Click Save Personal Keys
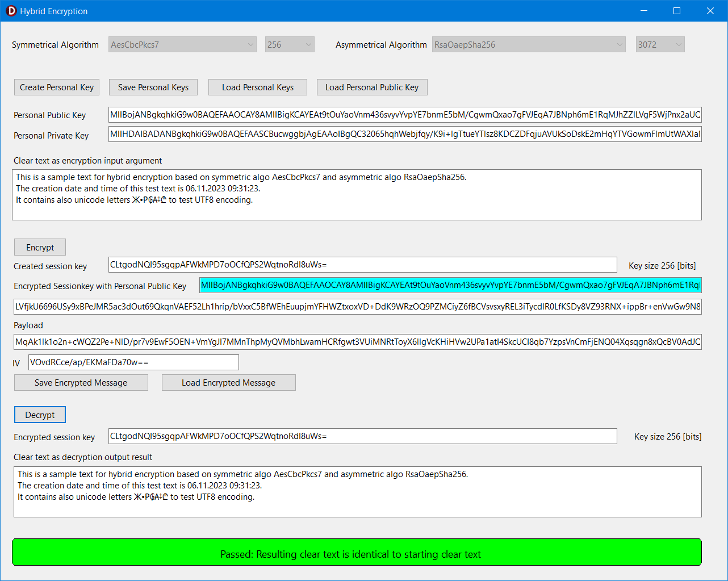The image size is (728, 581). tap(153, 87)
